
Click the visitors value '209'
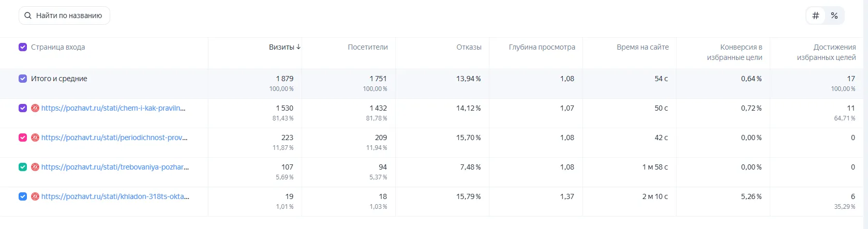tap(381, 138)
